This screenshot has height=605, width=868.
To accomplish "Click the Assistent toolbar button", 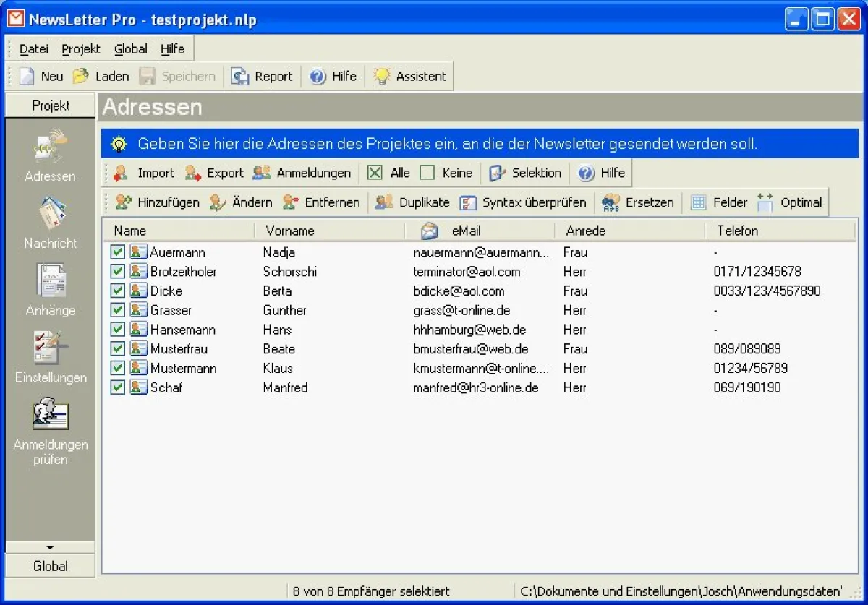I will 410,76.
